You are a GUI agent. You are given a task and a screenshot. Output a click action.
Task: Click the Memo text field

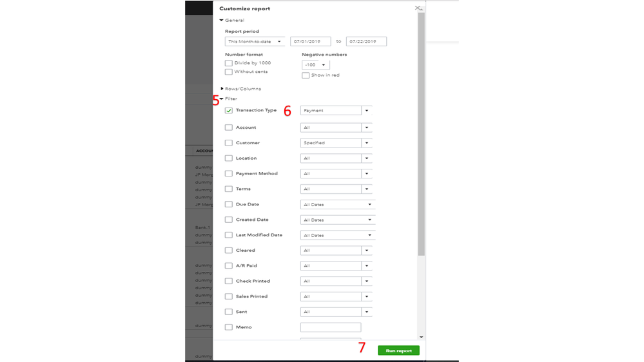pos(331,327)
